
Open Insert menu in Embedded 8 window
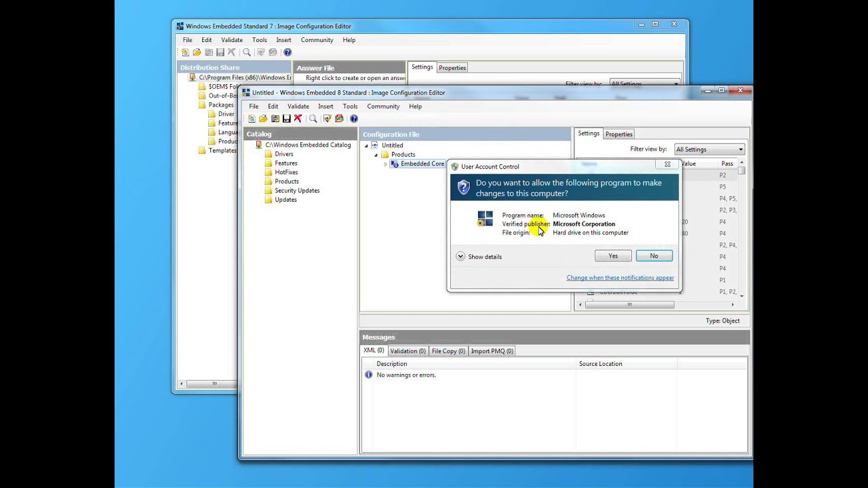point(325,106)
